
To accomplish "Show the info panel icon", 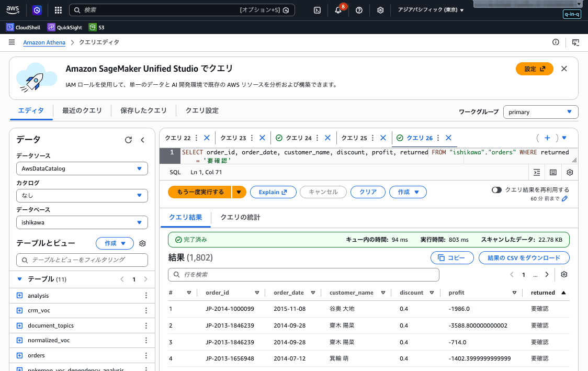I will point(556,42).
